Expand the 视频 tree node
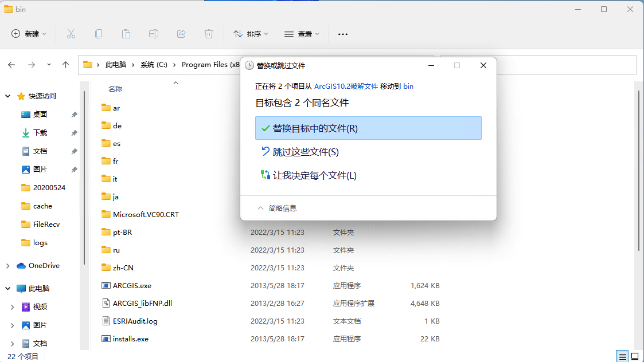Screen dimensions: 644x362 [12, 307]
